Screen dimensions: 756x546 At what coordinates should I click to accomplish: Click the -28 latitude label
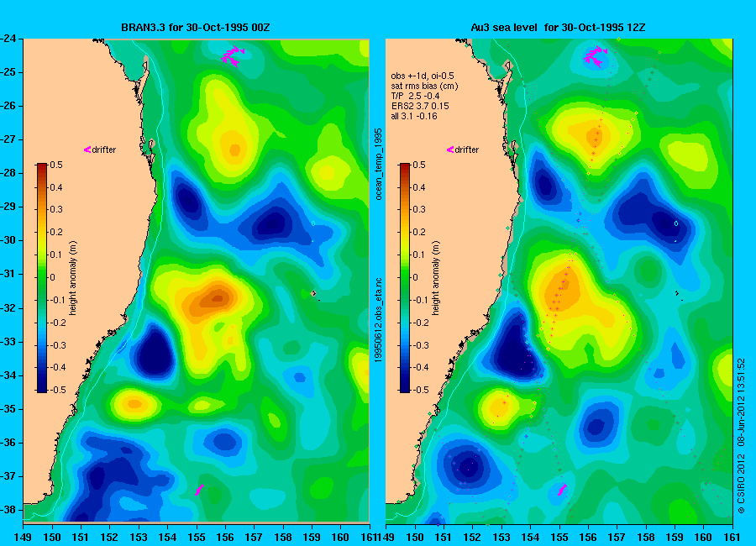click(9, 173)
